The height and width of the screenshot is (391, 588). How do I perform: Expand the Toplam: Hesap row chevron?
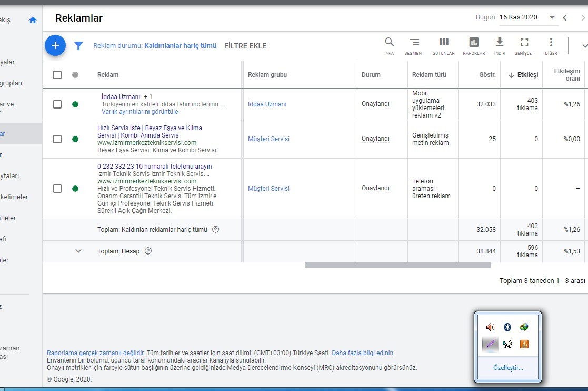(x=78, y=251)
